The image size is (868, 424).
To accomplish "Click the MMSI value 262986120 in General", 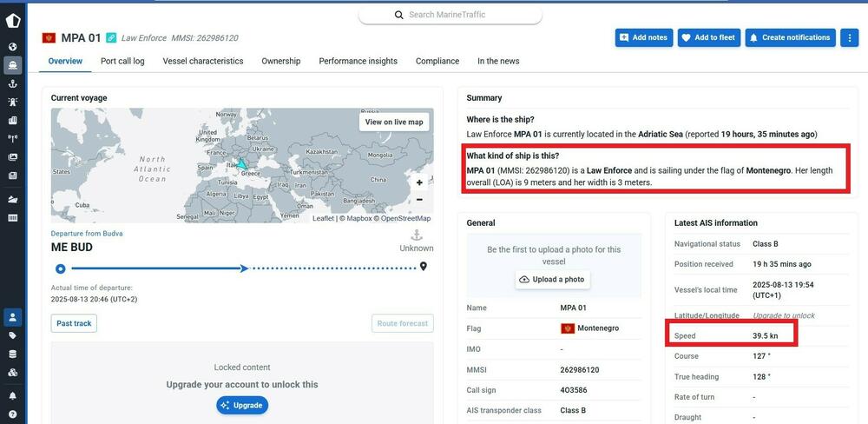I will (x=580, y=369).
